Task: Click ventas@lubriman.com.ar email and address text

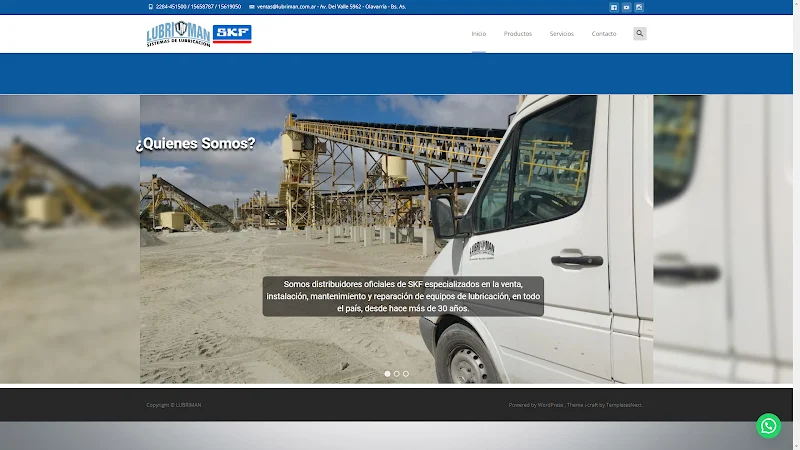Action: pyautogui.click(x=332, y=7)
